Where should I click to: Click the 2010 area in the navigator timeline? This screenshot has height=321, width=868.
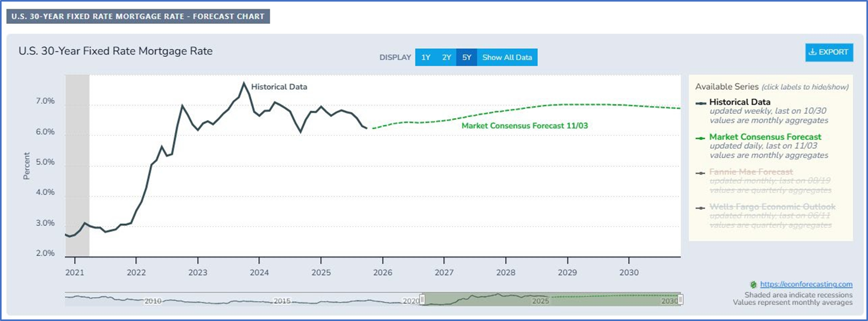pos(153,300)
